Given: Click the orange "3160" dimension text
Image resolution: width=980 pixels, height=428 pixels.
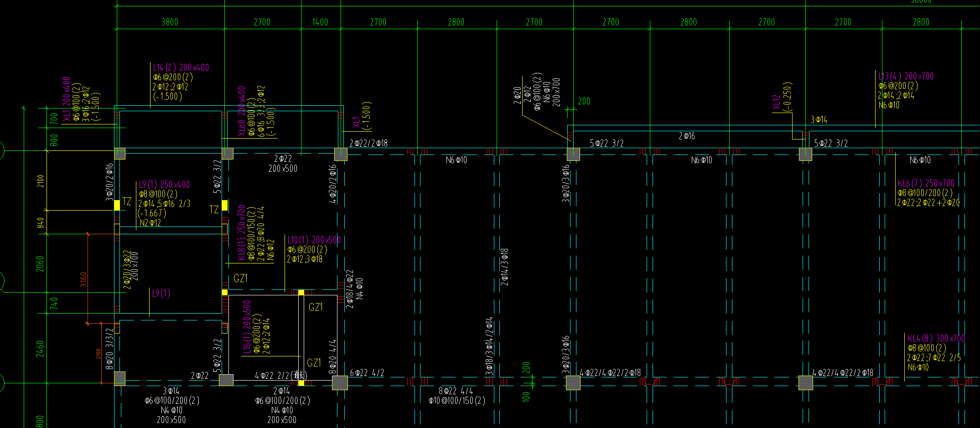Looking at the screenshot, I should 83,279.
